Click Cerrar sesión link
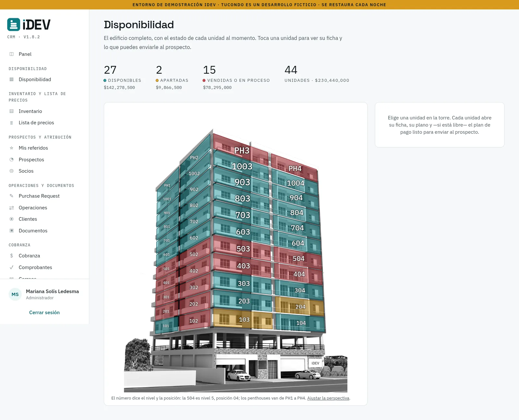The width and height of the screenshot is (519, 420). pyautogui.click(x=44, y=313)
